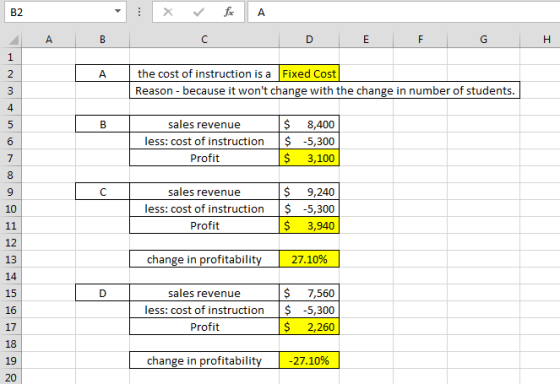Select 'sales revenue' cell in row 15
The width and height of the screenshot is (560, 384).
tap(204, 293)
